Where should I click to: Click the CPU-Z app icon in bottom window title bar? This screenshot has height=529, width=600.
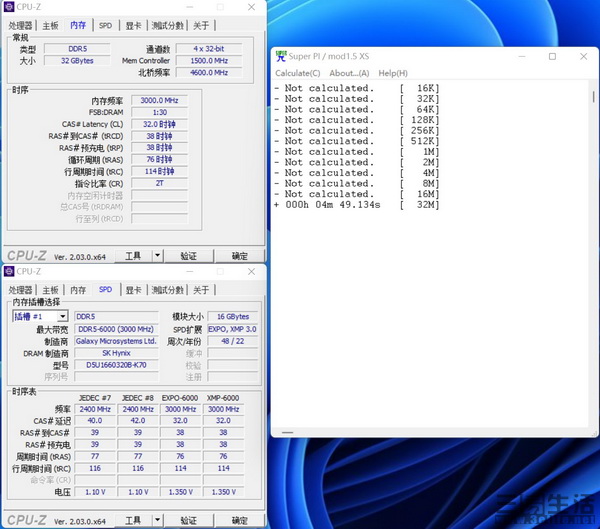tap(9, 271)
